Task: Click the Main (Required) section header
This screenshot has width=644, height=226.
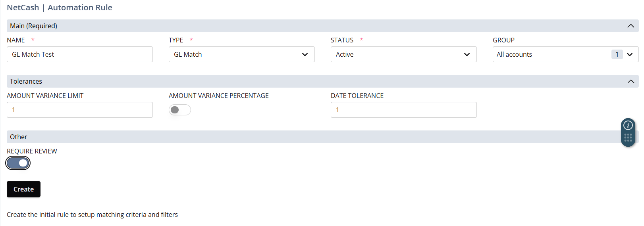Action: click(323, 26)
